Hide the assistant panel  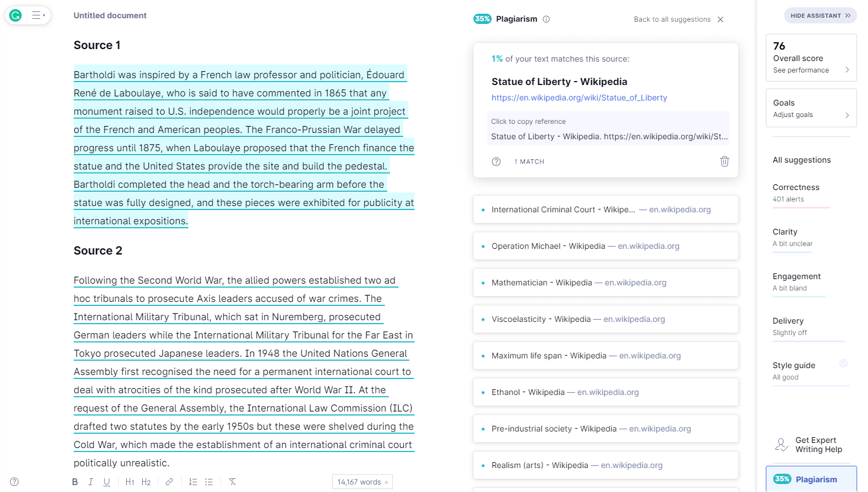(x=820, y=15)
